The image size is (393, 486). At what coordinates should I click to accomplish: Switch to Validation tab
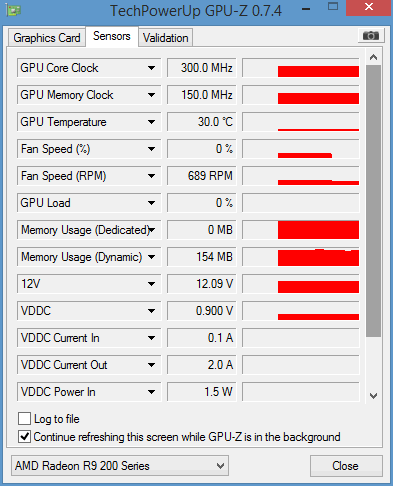click(166, 38)
